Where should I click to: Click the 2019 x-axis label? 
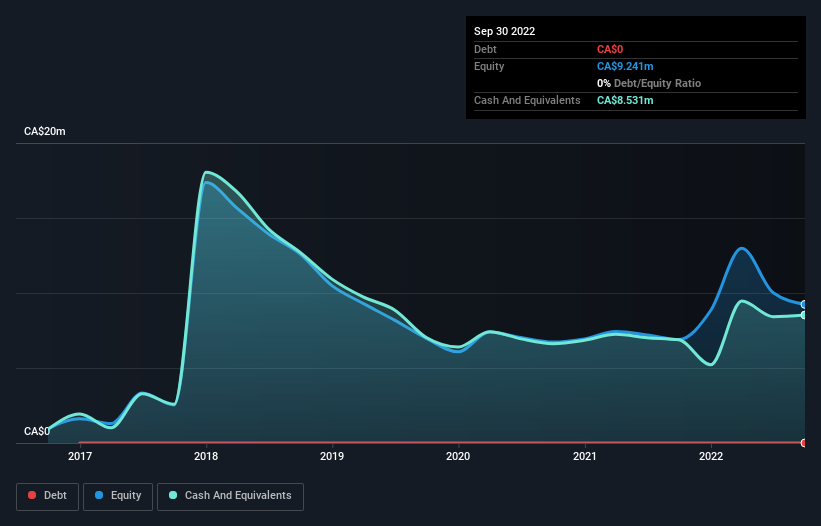click(332, 456)
